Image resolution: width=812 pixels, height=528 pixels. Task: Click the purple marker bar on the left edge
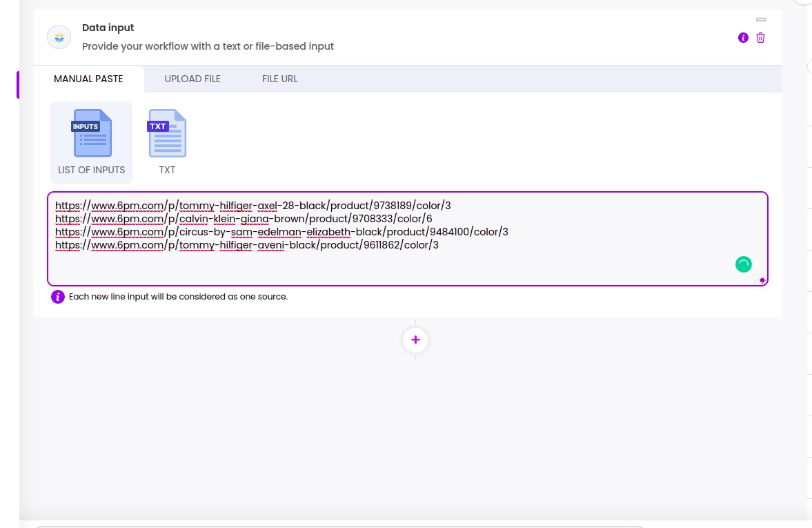click(18, 84)
